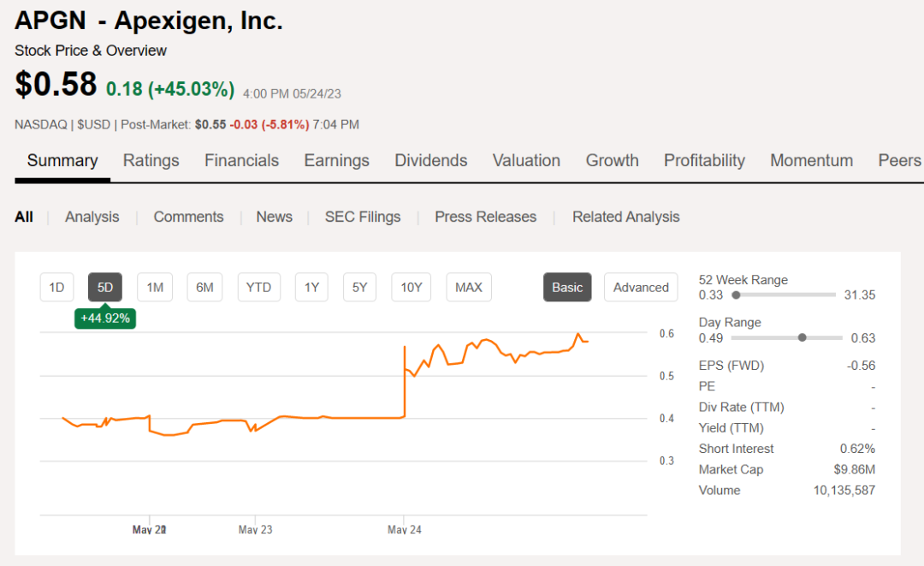Click the PE label
Image resolution: width=924 pixels, height=566 pixels.
(708, 386)
